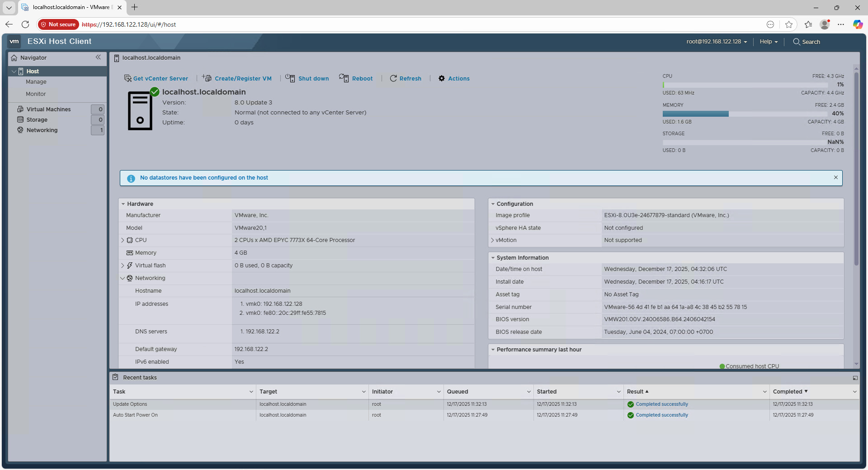
Task: Open Completed successfully link for Update Options
Action: [x=662, y=404]
